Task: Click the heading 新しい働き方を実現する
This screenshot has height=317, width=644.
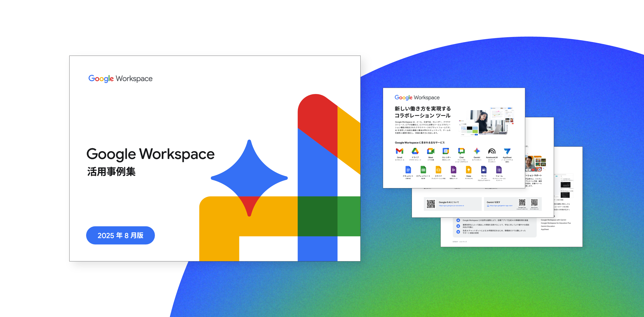Action: [423, 109]
